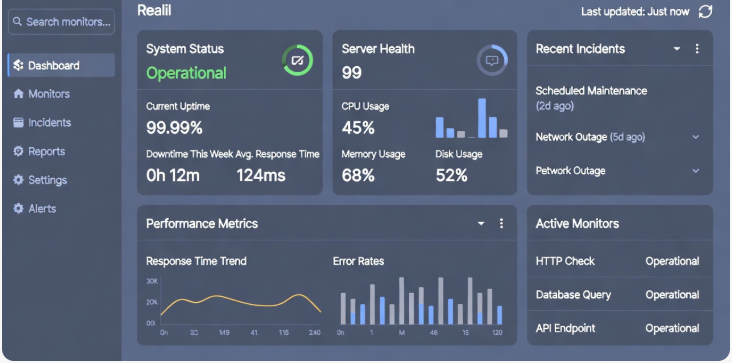Click Operational status beside API Endpoint
732x363 pixels.
click(x=672, y=328)
